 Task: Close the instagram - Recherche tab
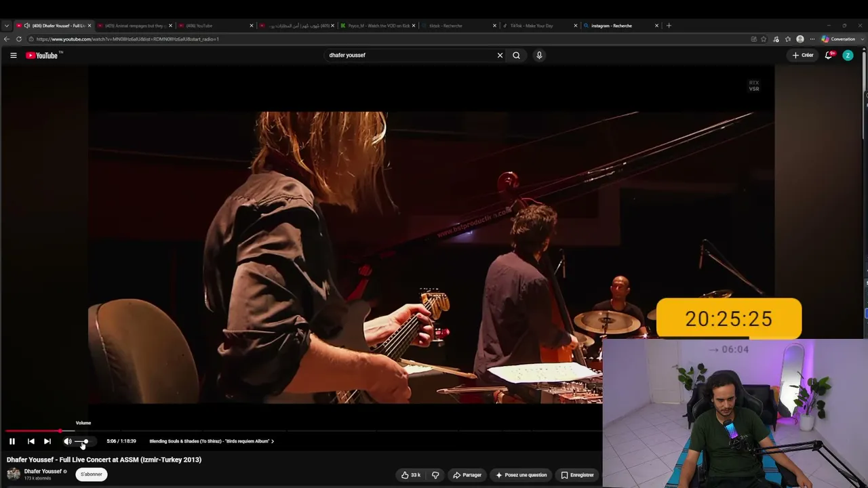pyautogui.click(x=656, y=26)
